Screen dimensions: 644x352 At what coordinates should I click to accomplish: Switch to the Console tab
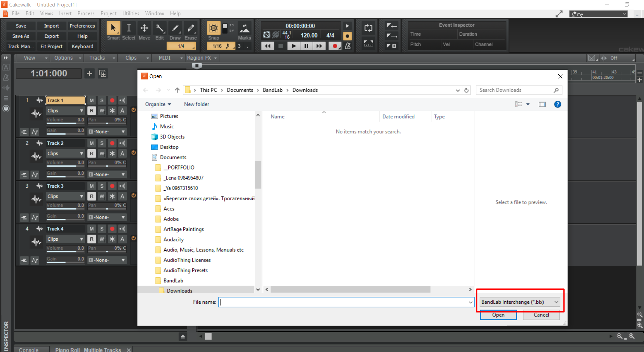(x=29, y=349)
